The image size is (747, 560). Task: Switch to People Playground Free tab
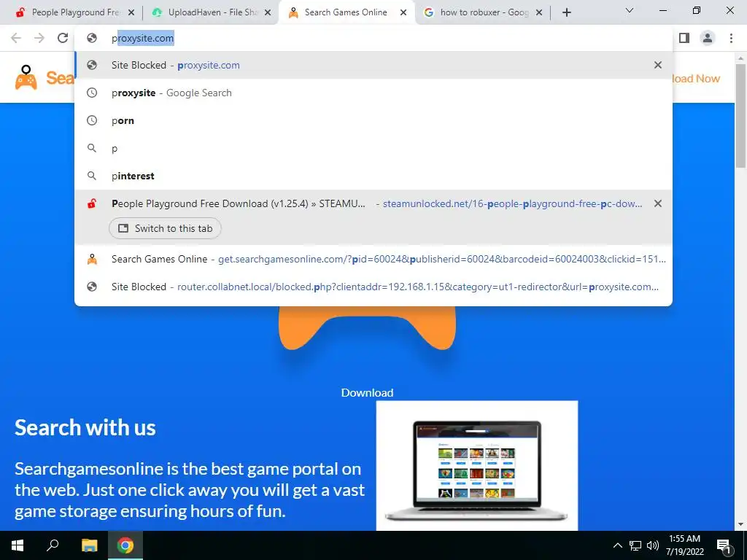(69, 12)
